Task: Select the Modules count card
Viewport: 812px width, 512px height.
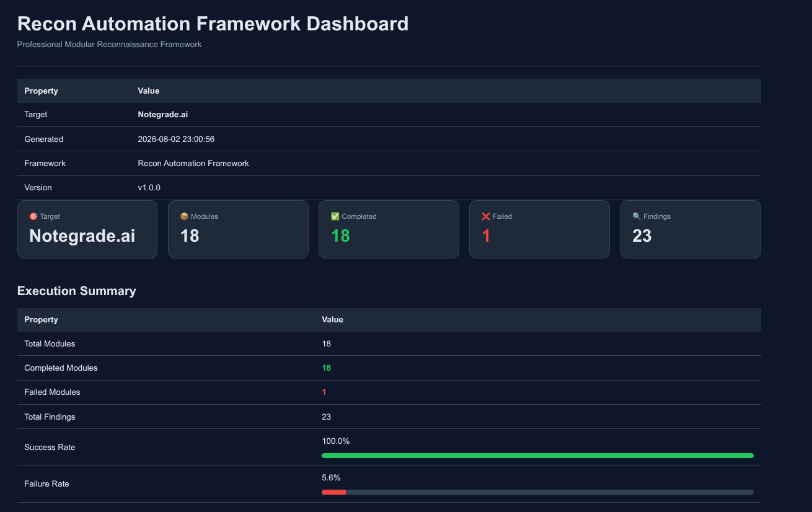Action: click(238, 229)
